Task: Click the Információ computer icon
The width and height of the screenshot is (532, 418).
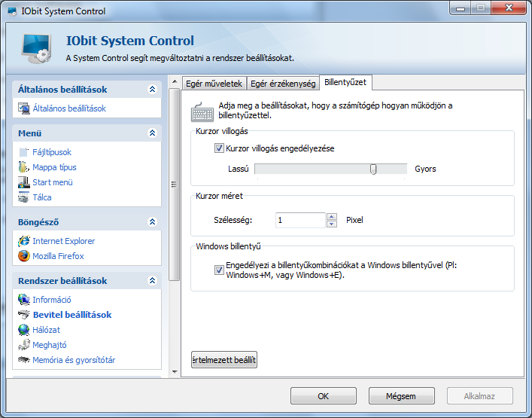Action: (24, 300)
